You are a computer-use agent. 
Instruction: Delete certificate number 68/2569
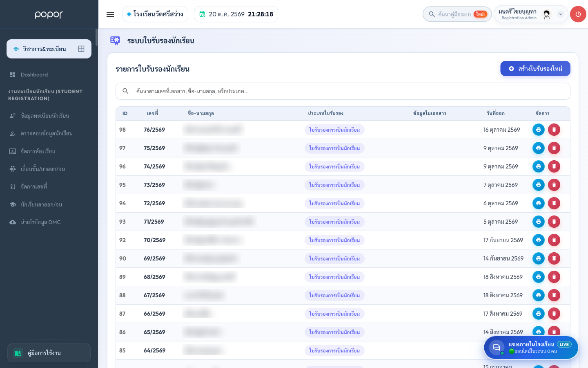pos(554,277)
